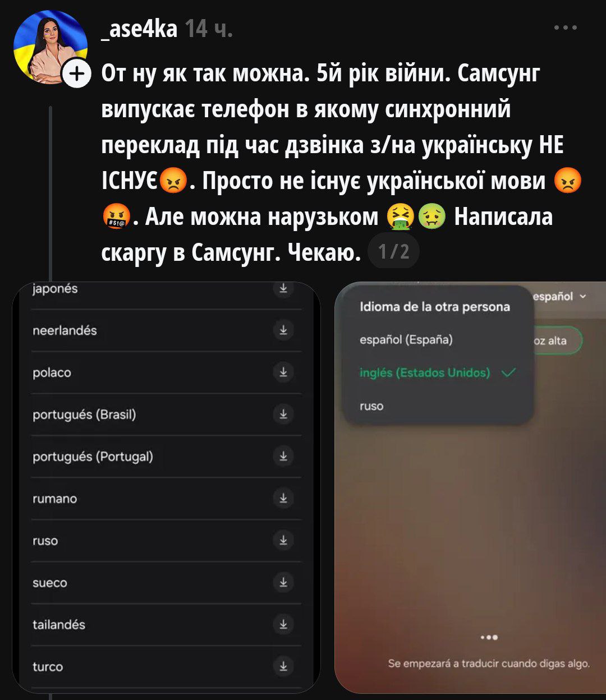Viewport: 606px width, 700px height.
Task: Download the neerlandés language pack
Action: pos(283,330)
